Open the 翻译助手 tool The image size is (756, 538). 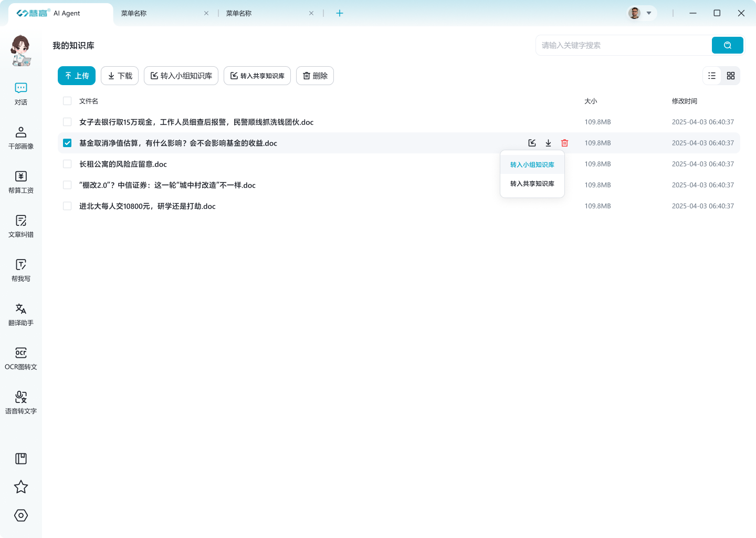click(20, 315)
